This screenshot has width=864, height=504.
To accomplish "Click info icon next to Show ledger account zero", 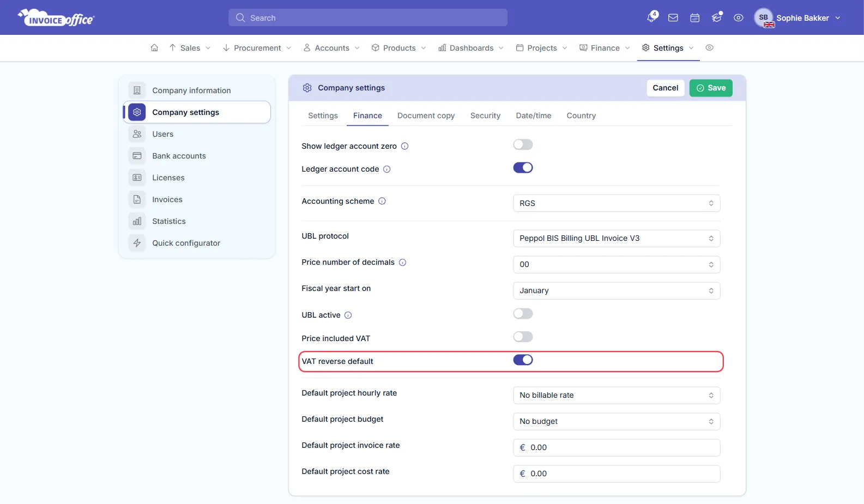I will coord(404,146).
